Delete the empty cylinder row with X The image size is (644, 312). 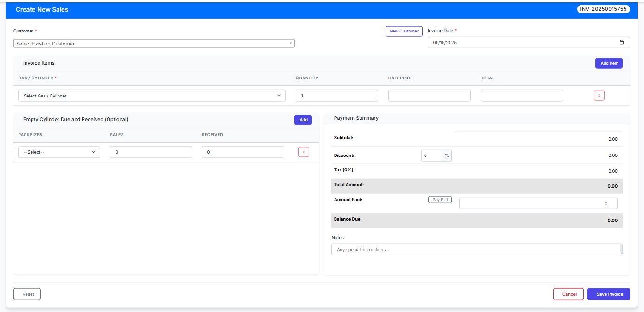(x=303, y=152)
